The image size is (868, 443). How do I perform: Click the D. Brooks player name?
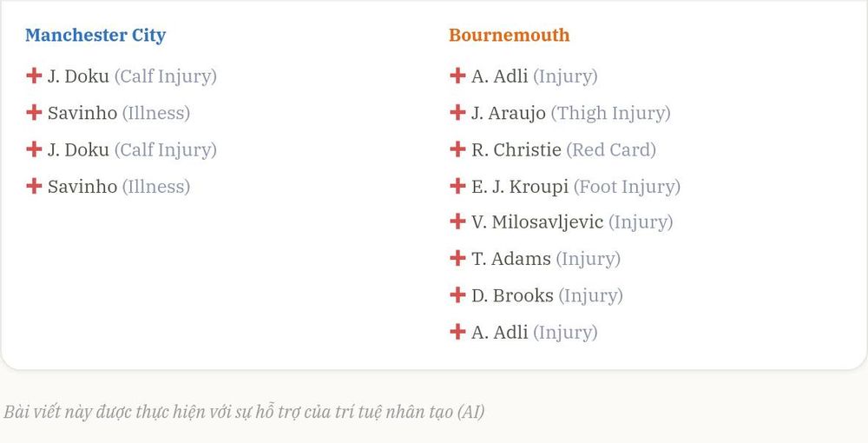[512, 295]
